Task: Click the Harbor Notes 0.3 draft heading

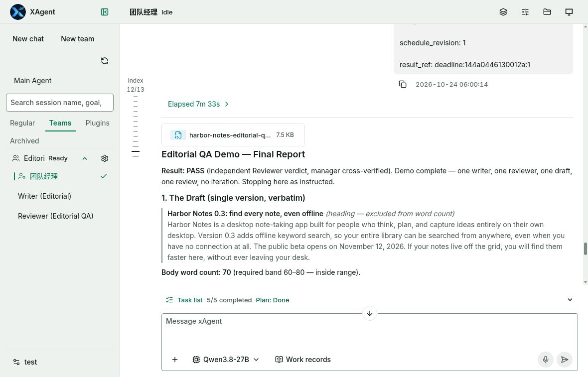Action: click(245, 214)
